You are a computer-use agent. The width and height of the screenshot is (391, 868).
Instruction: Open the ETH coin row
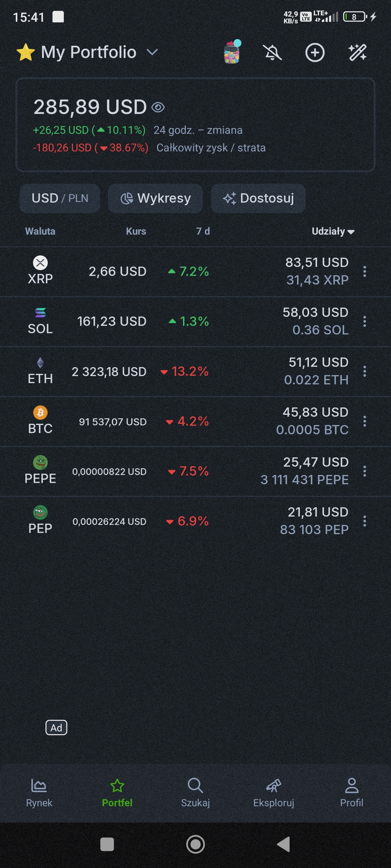click(x=40, y=371)
